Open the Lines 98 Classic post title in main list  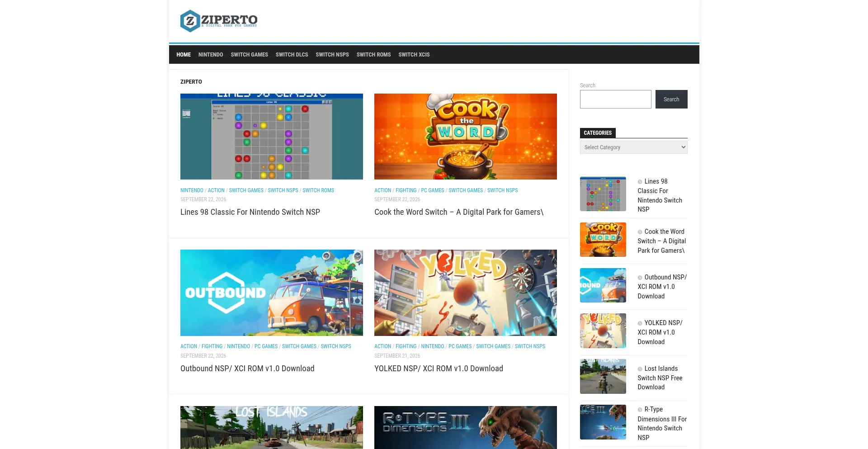click(x=250, y=212)
